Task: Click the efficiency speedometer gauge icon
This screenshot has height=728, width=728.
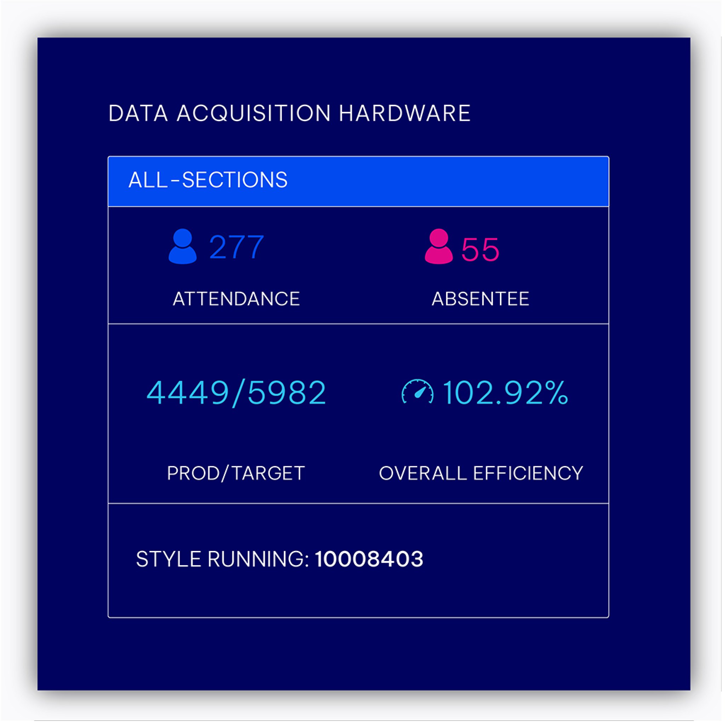Action: tap(417, 392)
